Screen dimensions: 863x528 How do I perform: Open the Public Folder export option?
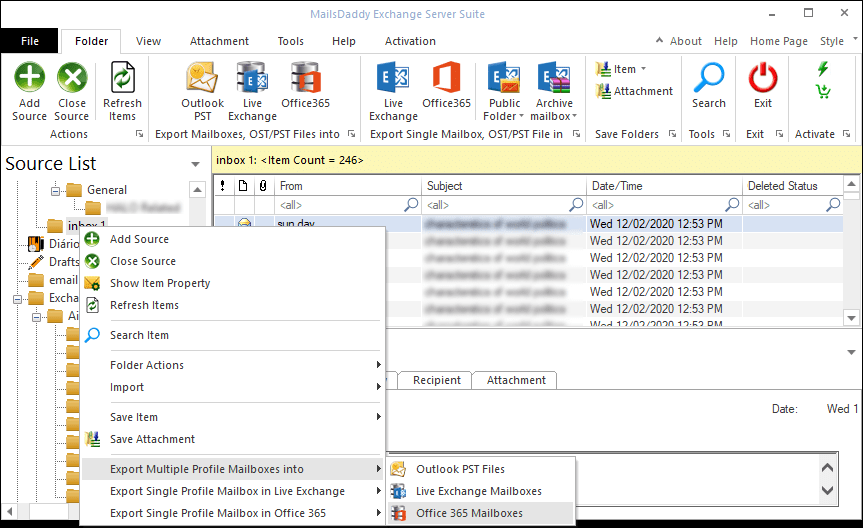pyautogui.click(x=504, y=91)
